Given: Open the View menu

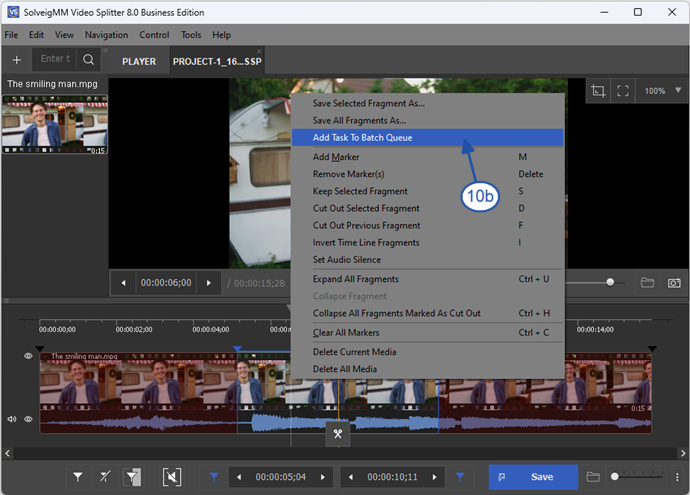Looking at the screenshot, I should [x=64, y=35].
